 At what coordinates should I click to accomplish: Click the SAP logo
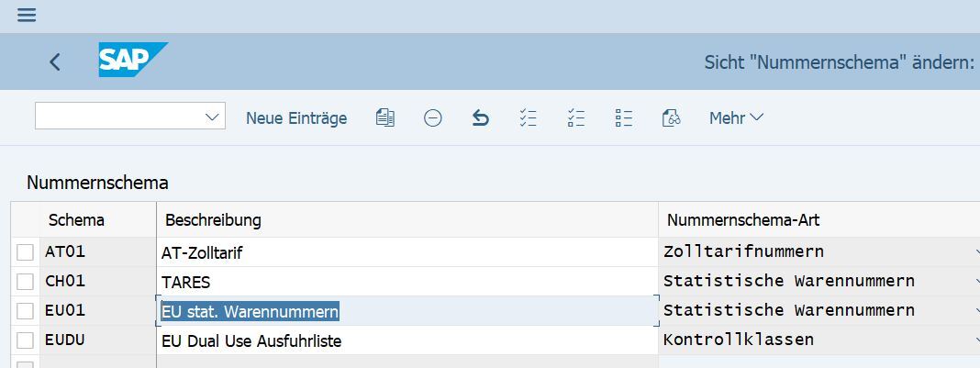(132, 61)
